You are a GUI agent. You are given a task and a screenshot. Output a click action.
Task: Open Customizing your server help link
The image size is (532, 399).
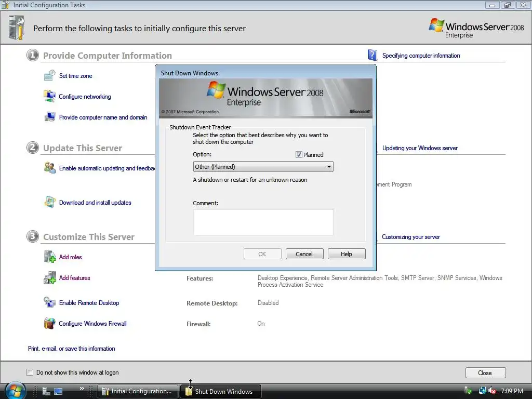[x=411, y=237]
